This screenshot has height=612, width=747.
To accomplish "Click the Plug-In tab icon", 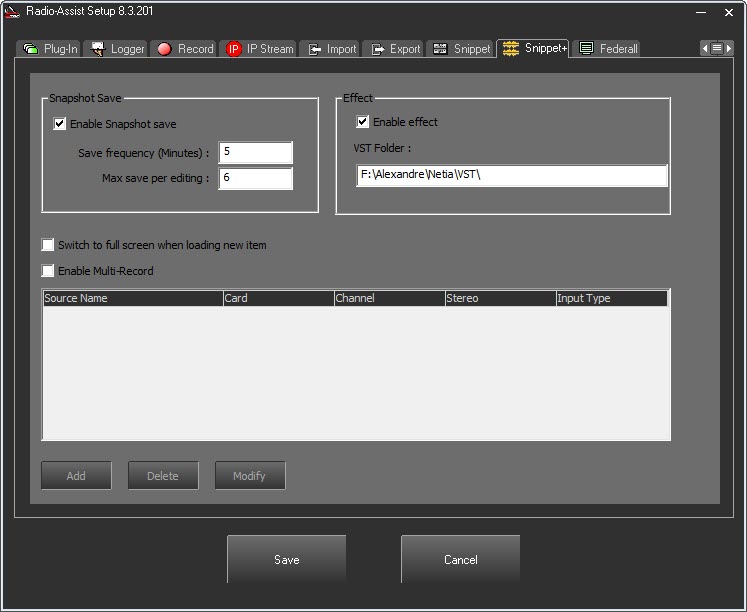I will point(31,49).
